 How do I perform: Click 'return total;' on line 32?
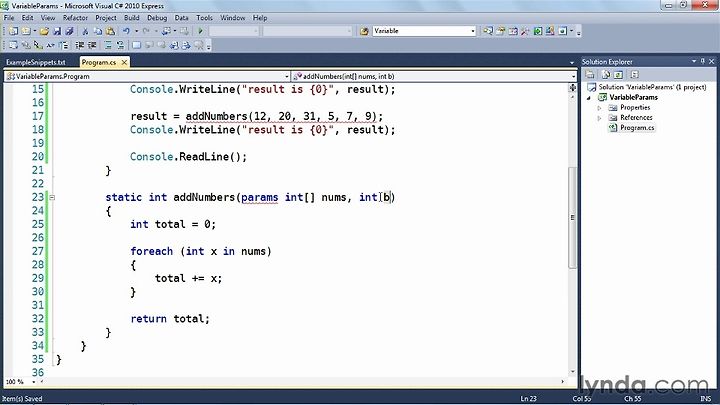tap(170, 319)
